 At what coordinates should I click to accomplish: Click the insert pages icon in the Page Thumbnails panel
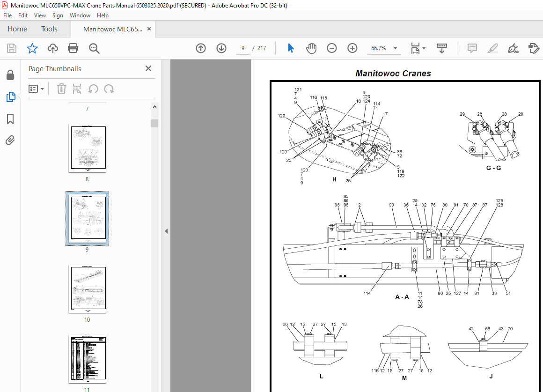coord(77,89)
